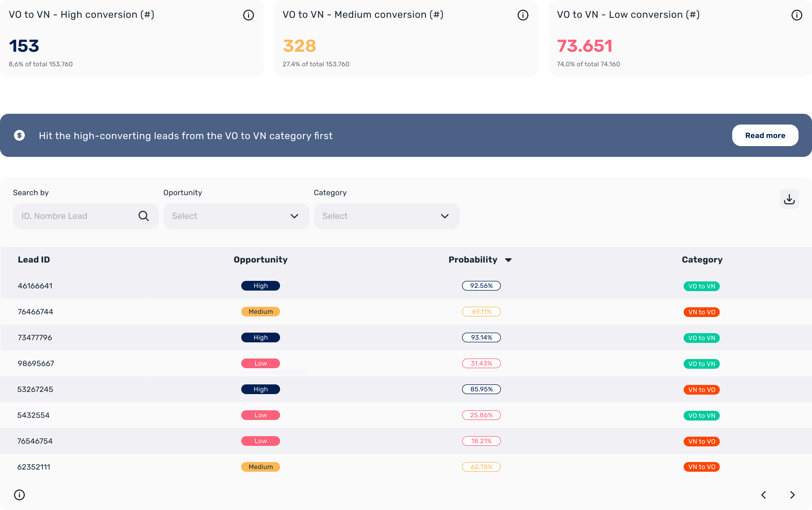Click the dollar coin icon in banner

pos(20,136)
